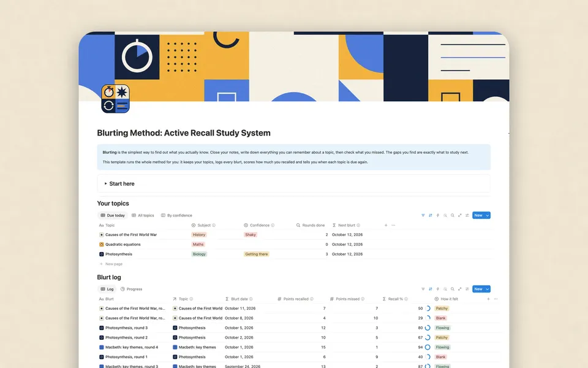The height and width of the screenshot is (368, 588).
Task: Click the Recall ring in the 29 row
Action: [428, 318]
